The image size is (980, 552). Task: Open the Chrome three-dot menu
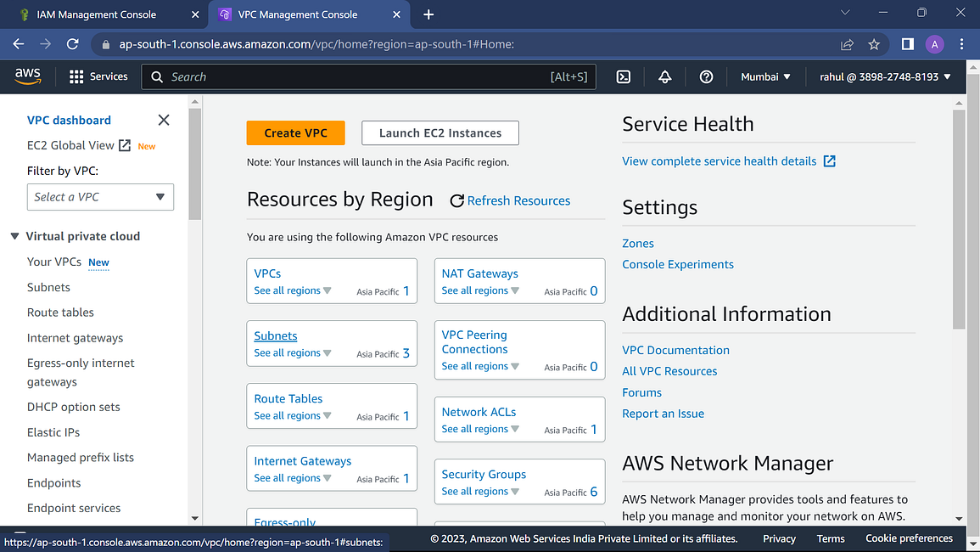pos(962,44)
